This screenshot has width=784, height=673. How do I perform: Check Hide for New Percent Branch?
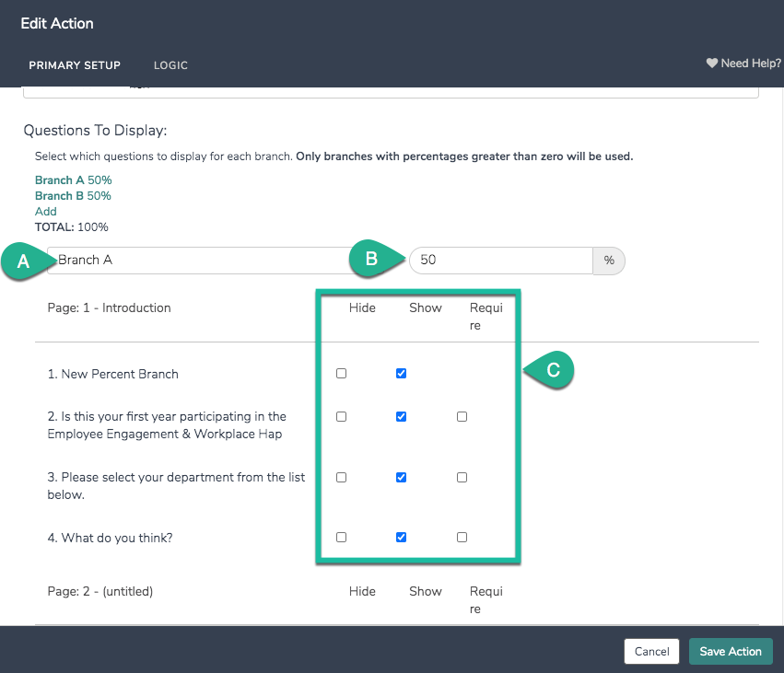coord(342,373)
